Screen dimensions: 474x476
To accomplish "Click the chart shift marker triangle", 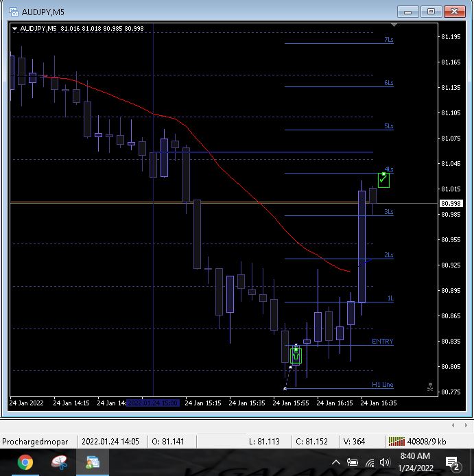I will tap(394, 25).
